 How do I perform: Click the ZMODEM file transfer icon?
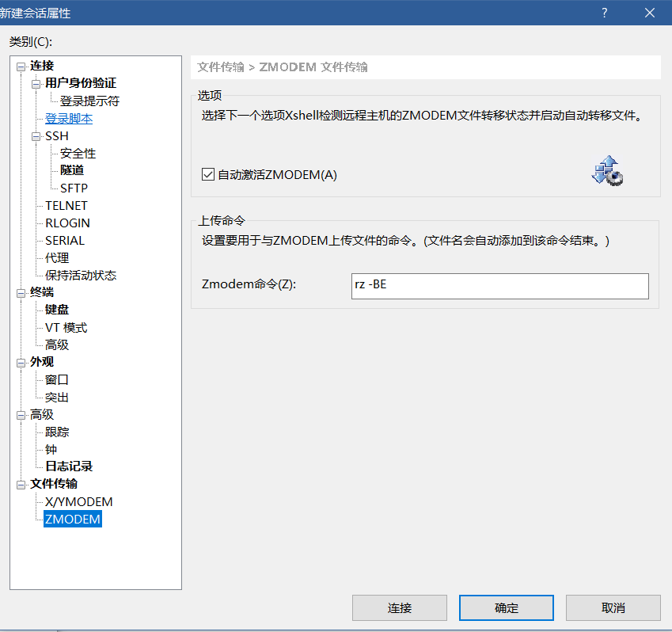(x=607, y=170)
